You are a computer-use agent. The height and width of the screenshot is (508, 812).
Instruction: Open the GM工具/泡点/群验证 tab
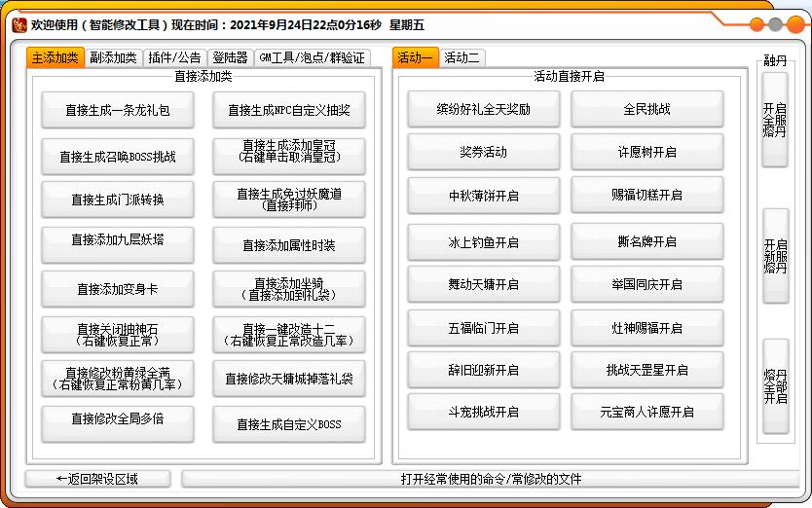[312, 57]
